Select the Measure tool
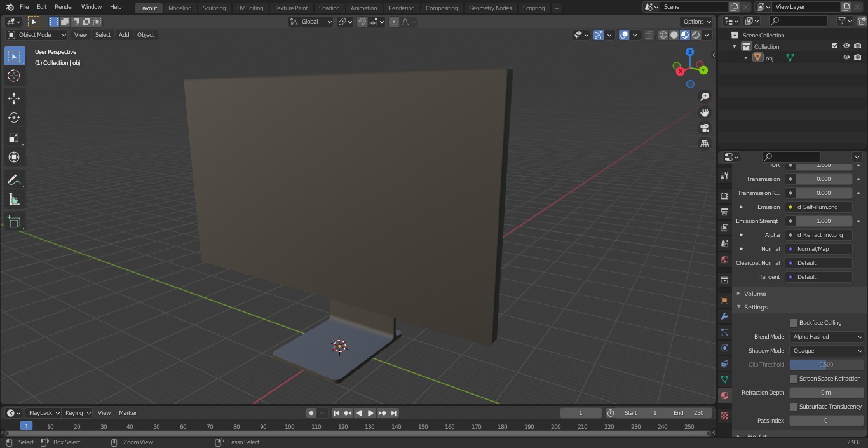The height and width of the screenshot is (448, 868). (14, 200)
